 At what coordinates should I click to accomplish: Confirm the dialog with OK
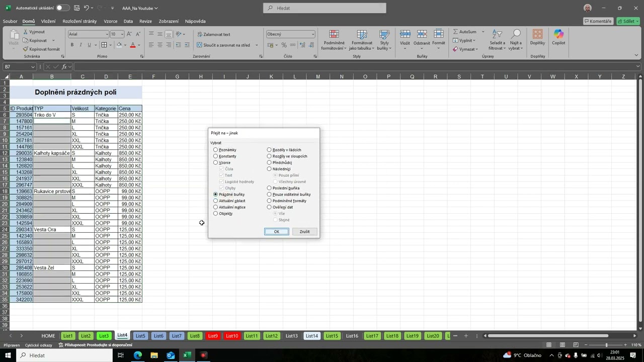pyautogui.click(x=276, y=232)
